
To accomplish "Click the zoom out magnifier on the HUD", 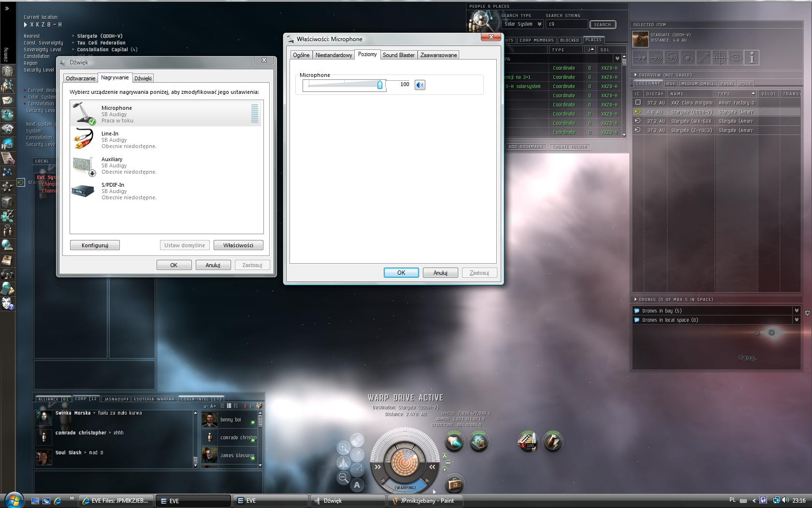I will pos(343,478).
